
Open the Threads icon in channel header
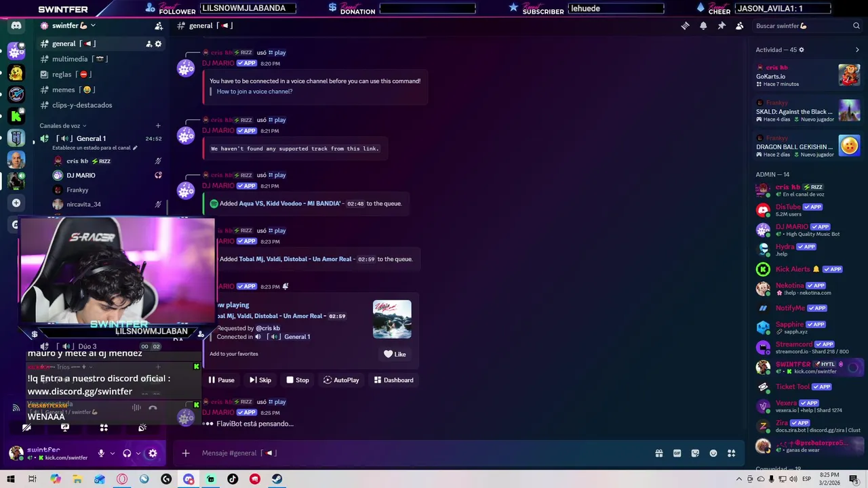tap(685, 26)
